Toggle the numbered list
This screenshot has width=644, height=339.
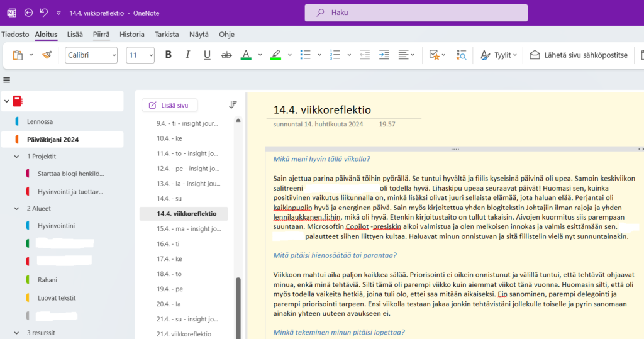335,55
